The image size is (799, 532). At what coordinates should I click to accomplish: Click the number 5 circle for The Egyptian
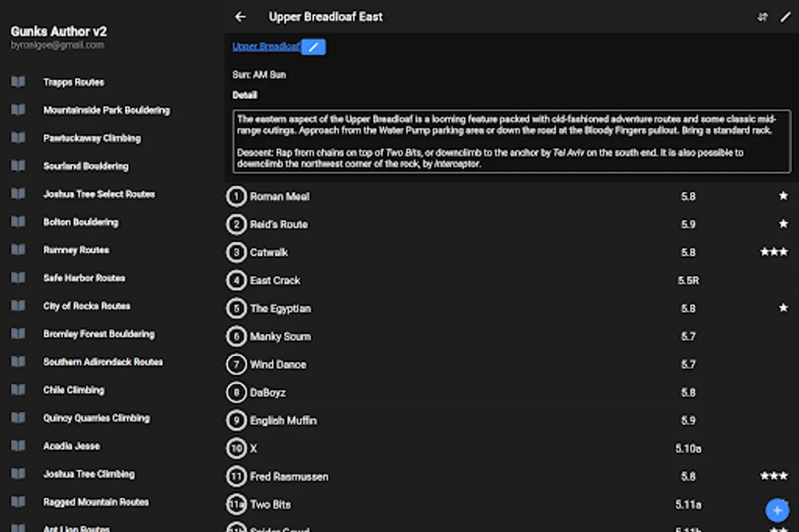[x=236, y=308]
